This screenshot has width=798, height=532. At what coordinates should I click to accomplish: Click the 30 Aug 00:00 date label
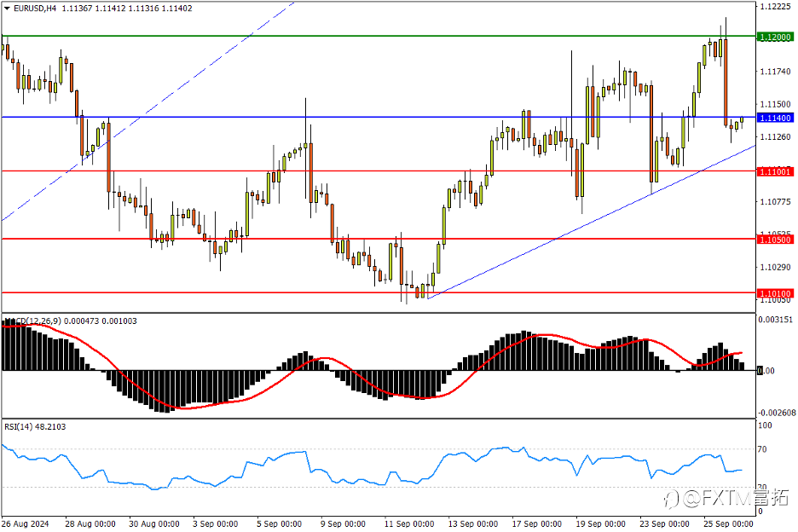pyautogui.click(x=154, y=523)
